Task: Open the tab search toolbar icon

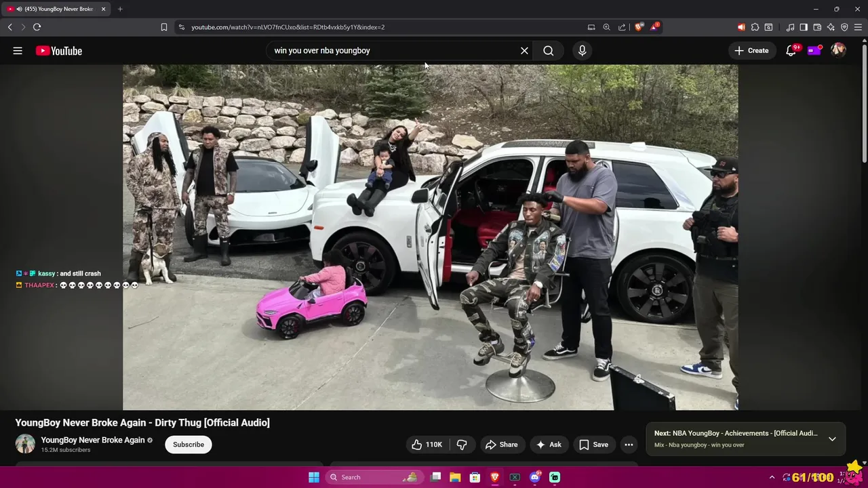Action: click(x=768, y=27)
